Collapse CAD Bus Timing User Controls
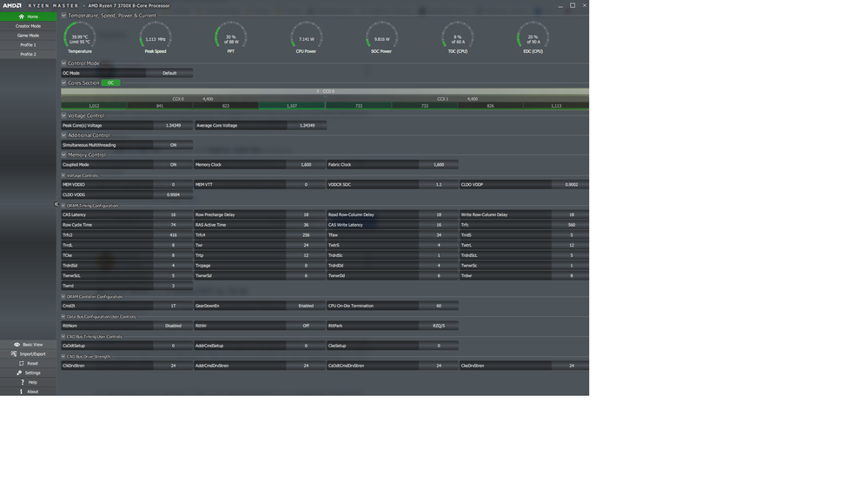Viewport: 868px width, 488px height. tap(63, 336)
